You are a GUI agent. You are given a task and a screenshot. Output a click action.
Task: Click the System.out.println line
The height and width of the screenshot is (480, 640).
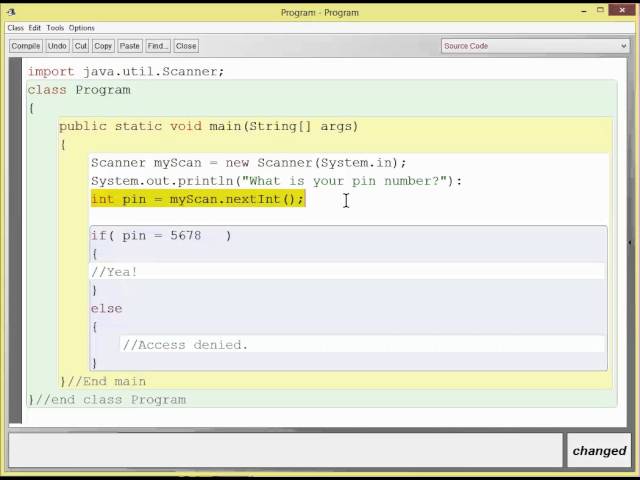[x=276, y=181]
